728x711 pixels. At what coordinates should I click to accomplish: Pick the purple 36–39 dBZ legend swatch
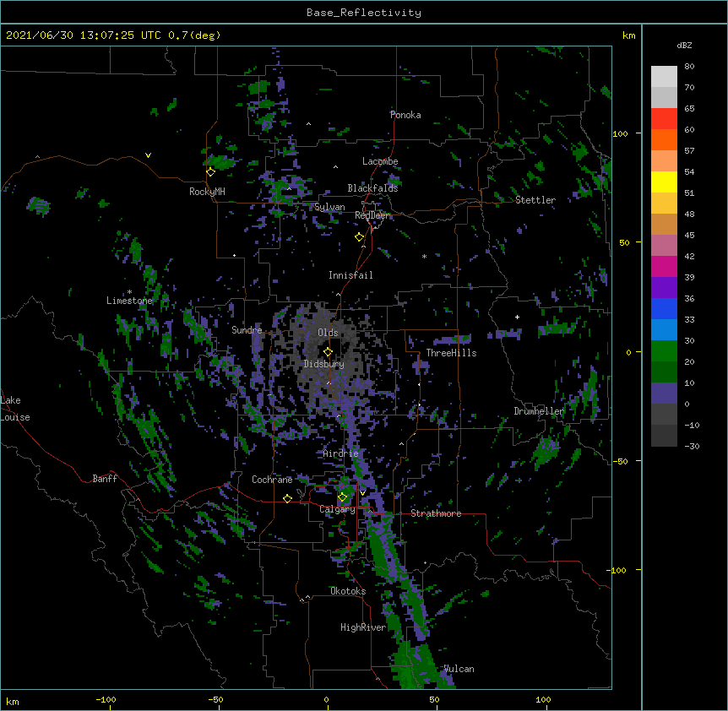(664, 288)
